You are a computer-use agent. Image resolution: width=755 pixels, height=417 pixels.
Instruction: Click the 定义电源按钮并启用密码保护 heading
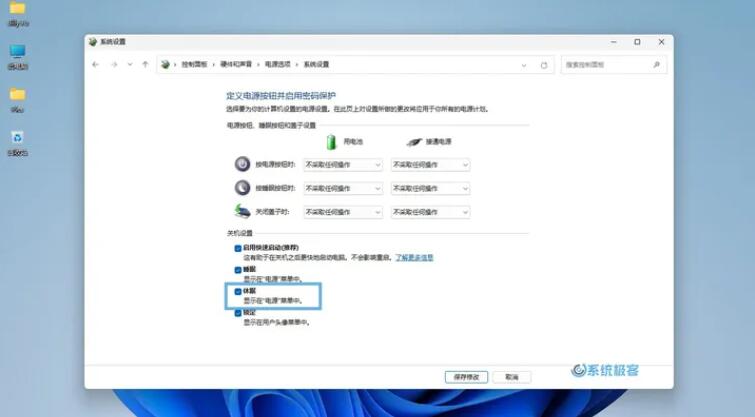click(281, 96)
